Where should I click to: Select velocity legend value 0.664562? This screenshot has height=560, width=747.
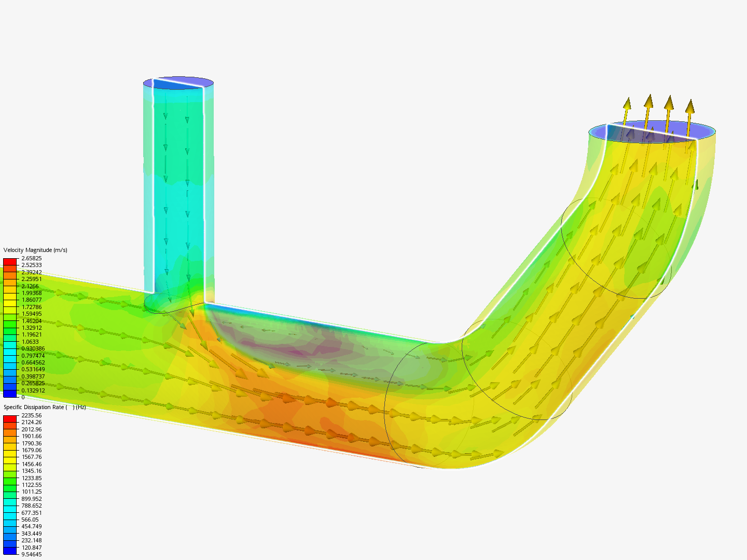(33, 362)
